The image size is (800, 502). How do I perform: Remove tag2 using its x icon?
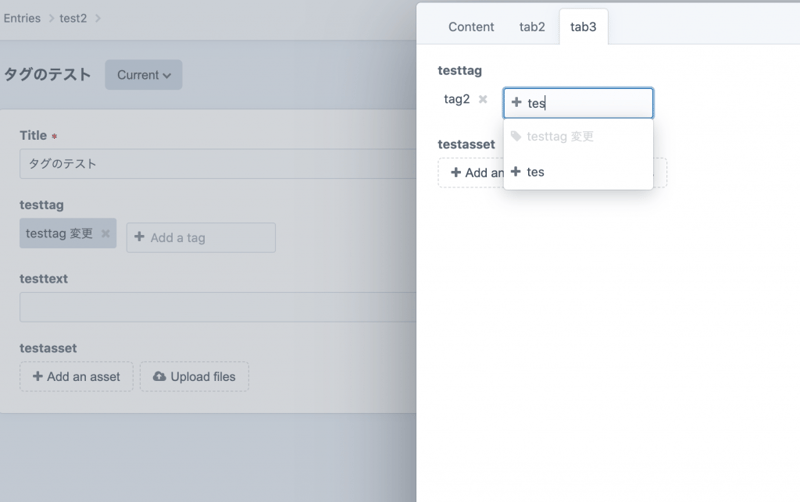pos(483,100)
